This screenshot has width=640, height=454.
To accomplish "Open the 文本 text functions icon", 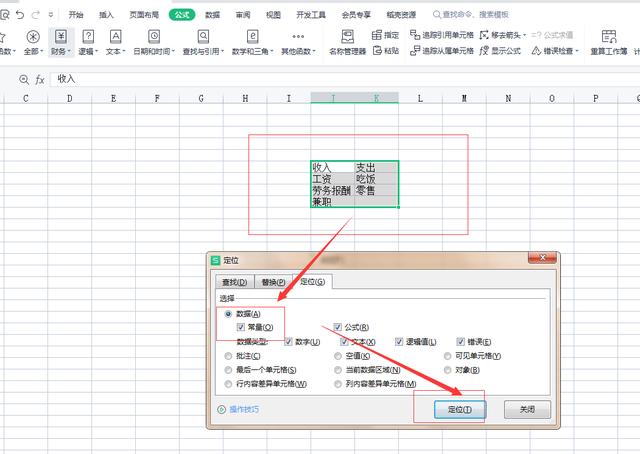I will click(116, 37).
